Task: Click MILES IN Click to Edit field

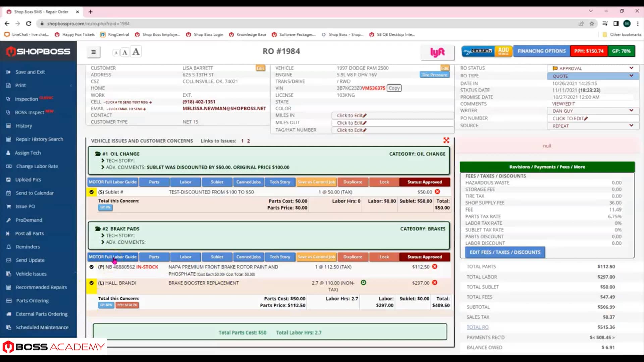Action: 351,115
